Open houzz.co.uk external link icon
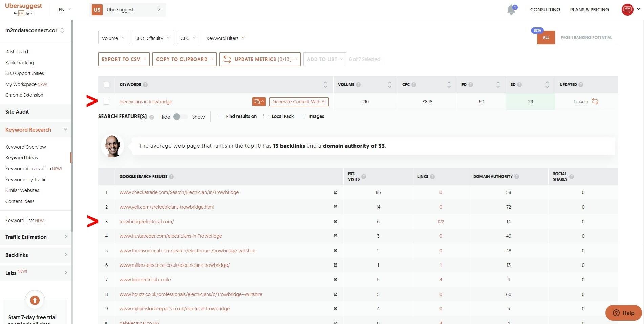644x324 pixels. (335, 294)
